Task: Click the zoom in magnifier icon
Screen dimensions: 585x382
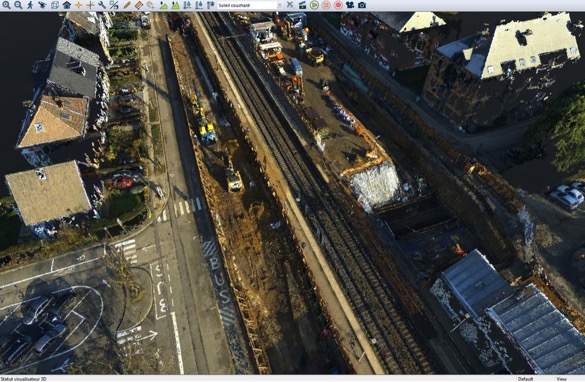Action: coord(6,5)
